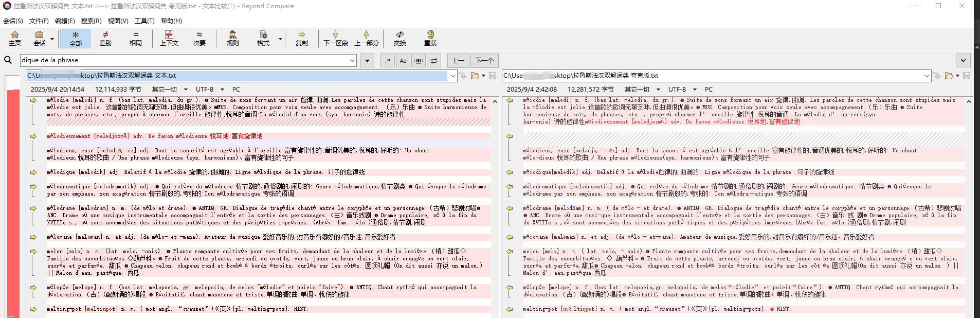Jump to 上一部分 previous difference section
Image resolution: width=980 pixels, height=318 pixels.
click(367, 39)
